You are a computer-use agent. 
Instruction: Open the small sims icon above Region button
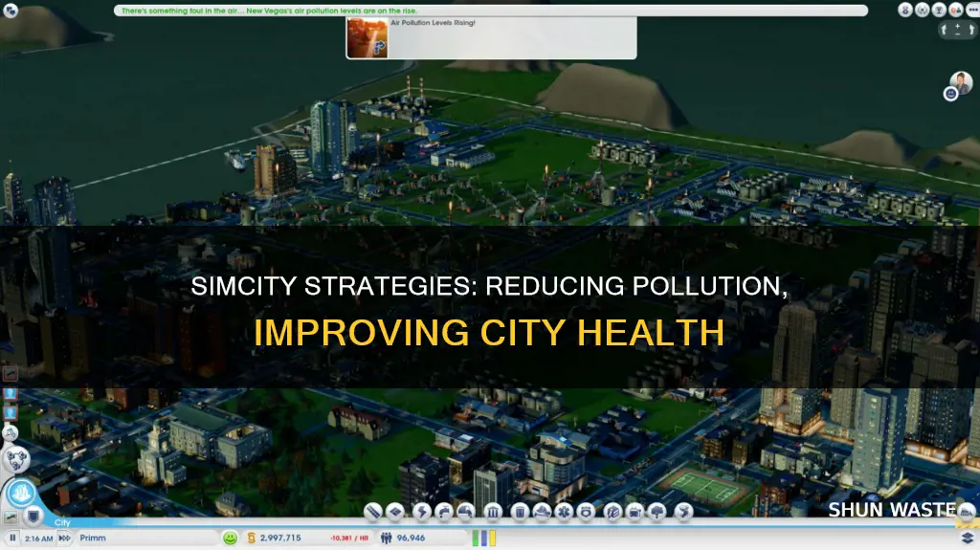10,432
